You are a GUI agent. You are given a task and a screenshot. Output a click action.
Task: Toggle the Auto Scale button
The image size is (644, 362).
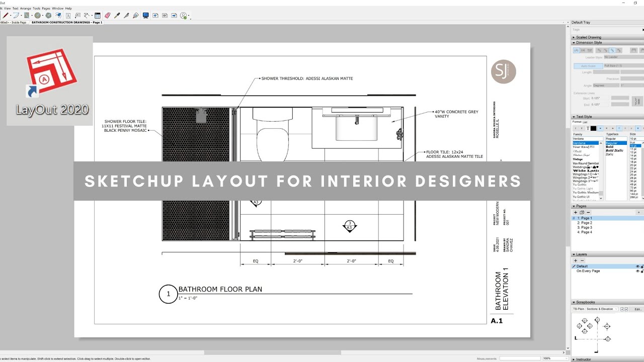(588, 66)
